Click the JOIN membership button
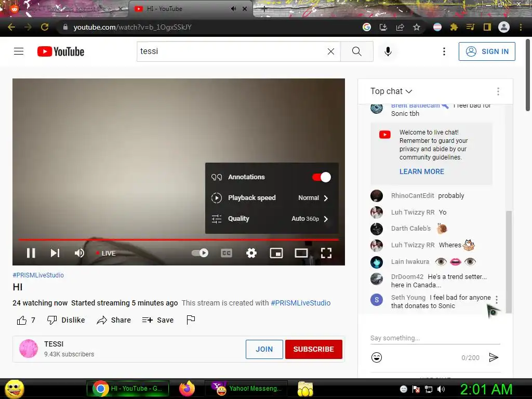 (264, 349)
